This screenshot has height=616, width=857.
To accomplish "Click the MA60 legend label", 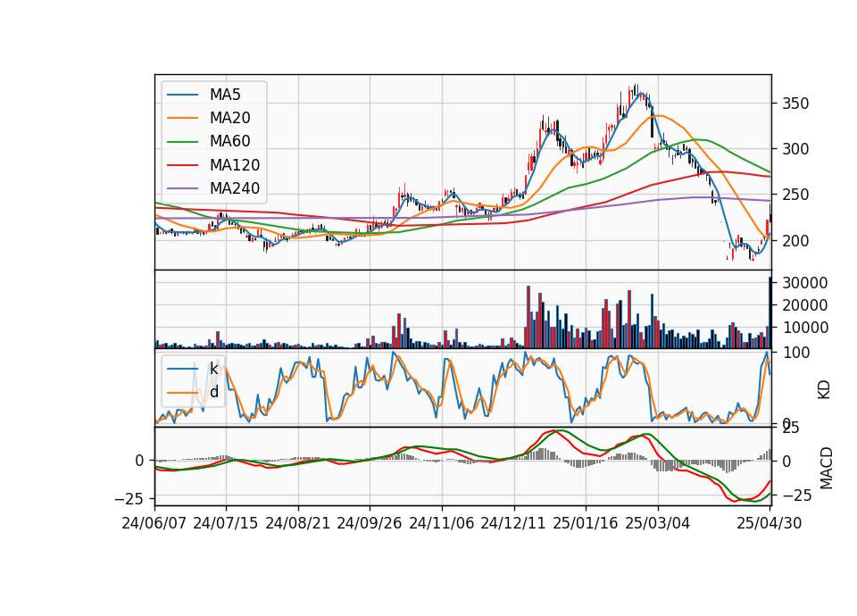I will coord(229,141).
